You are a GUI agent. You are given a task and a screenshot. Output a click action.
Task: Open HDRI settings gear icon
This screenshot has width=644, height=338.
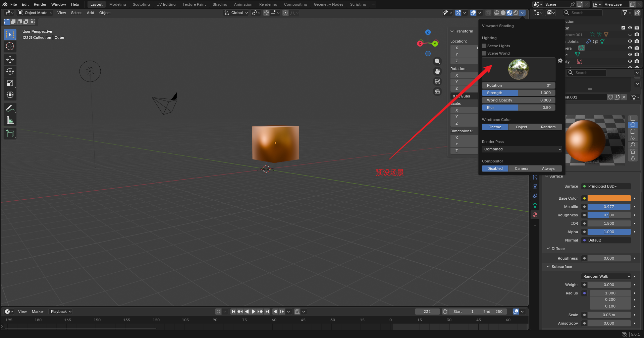coord(560,61)
